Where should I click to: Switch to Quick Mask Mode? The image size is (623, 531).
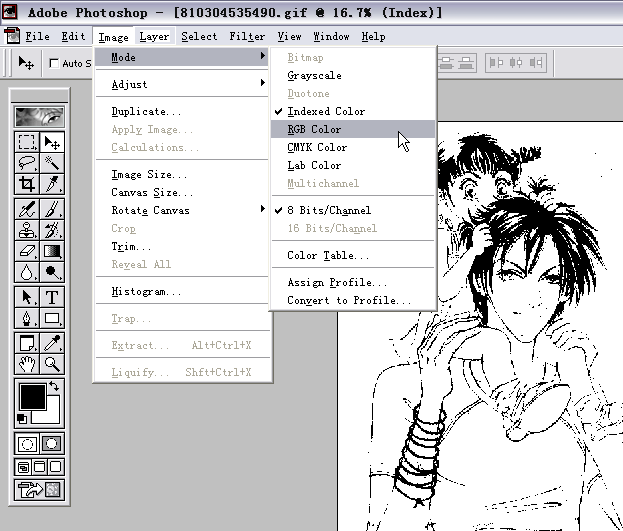[52, 444]
